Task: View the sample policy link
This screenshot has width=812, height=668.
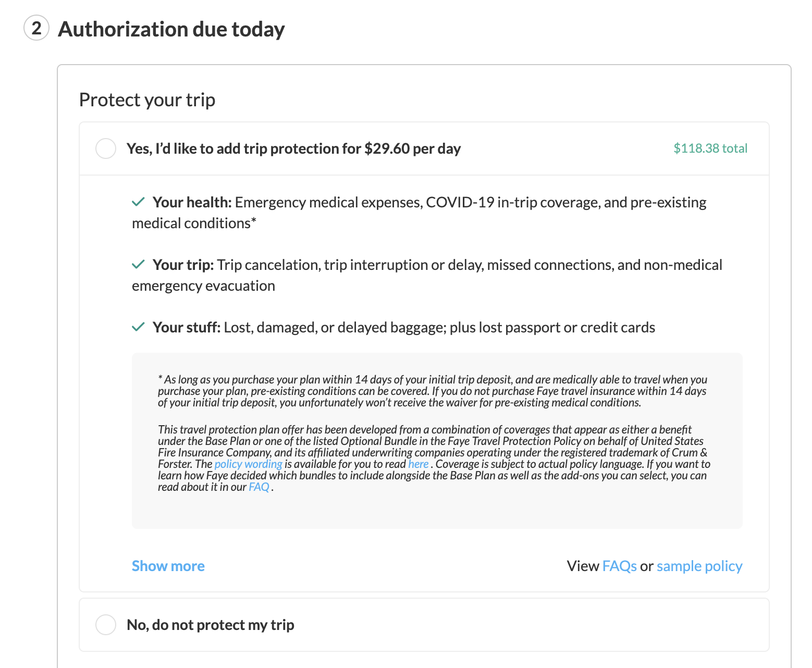Action: [699, 566]
